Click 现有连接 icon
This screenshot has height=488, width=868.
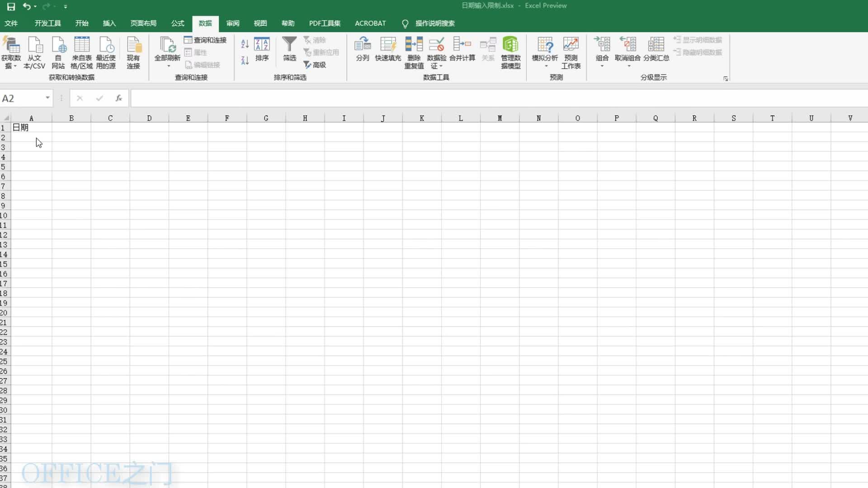click(133, 52)
